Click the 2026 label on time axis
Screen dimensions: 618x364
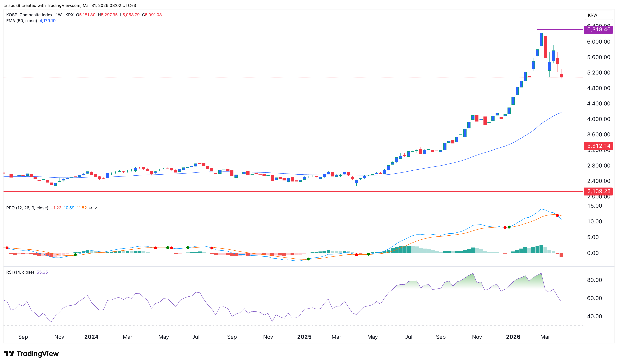tap(513, 337)
